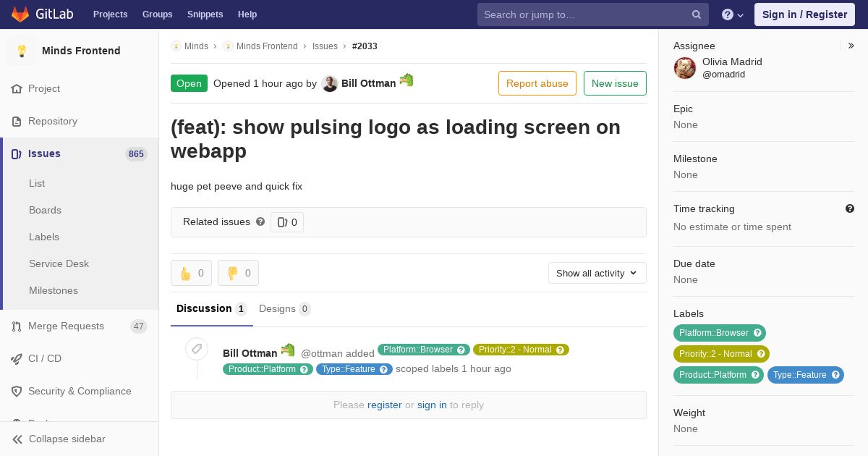The height and width of the screenshot is (456, 868).
Task: Click Sign in / Register button
Action: (x=804, y=14)
